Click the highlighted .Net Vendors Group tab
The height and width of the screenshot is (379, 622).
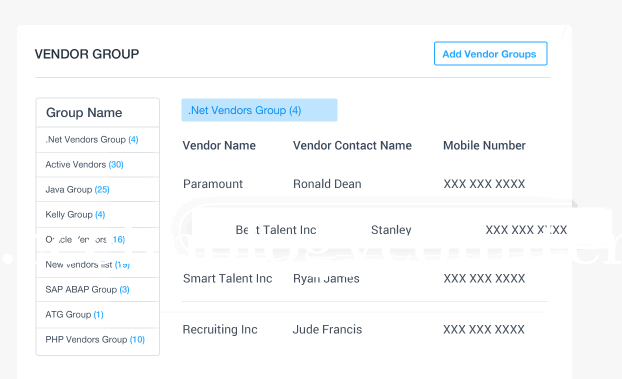coord(259,110)
